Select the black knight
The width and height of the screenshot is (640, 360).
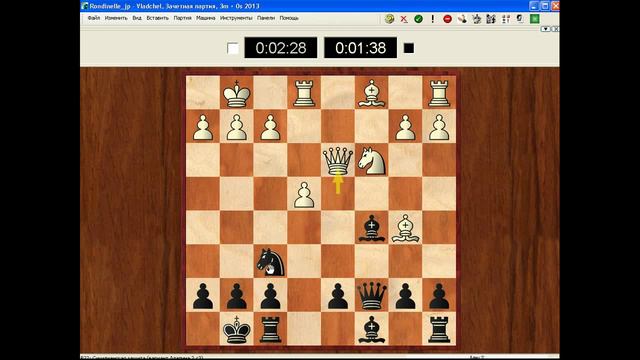coord(270,262)
